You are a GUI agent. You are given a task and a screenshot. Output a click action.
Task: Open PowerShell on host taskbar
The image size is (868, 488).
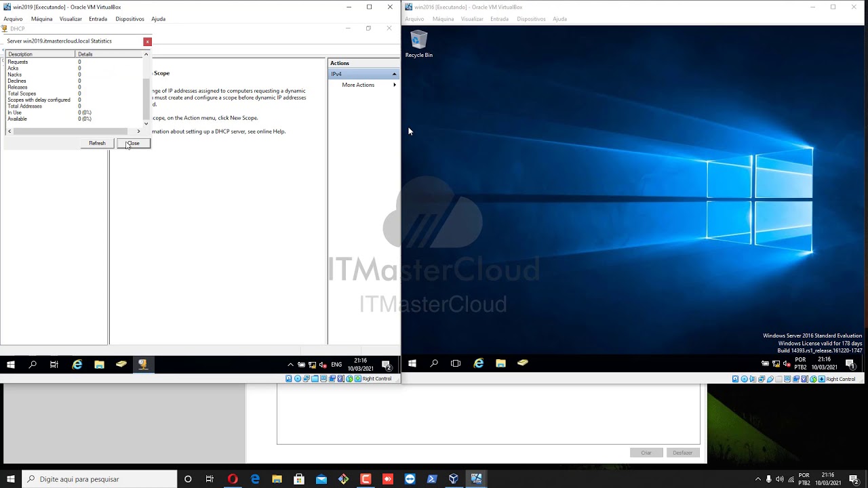coord(432,479)
